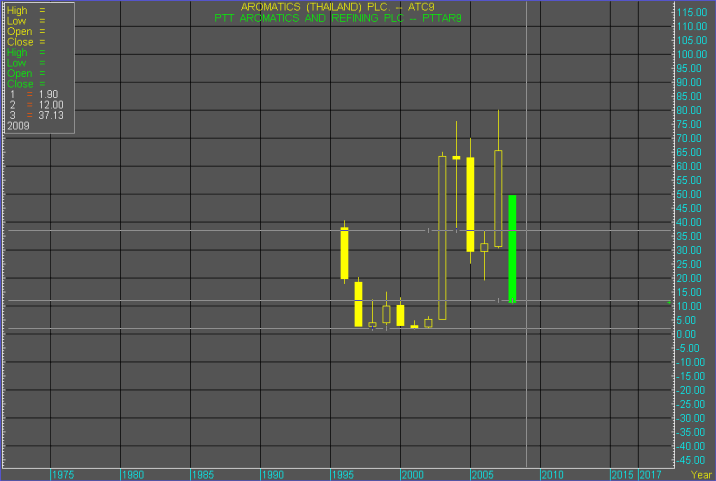This screenshot has height=481, width=716.
Task: Click the 2010 label on year axis
Action: pyautogui.click(x=552, y=475)
